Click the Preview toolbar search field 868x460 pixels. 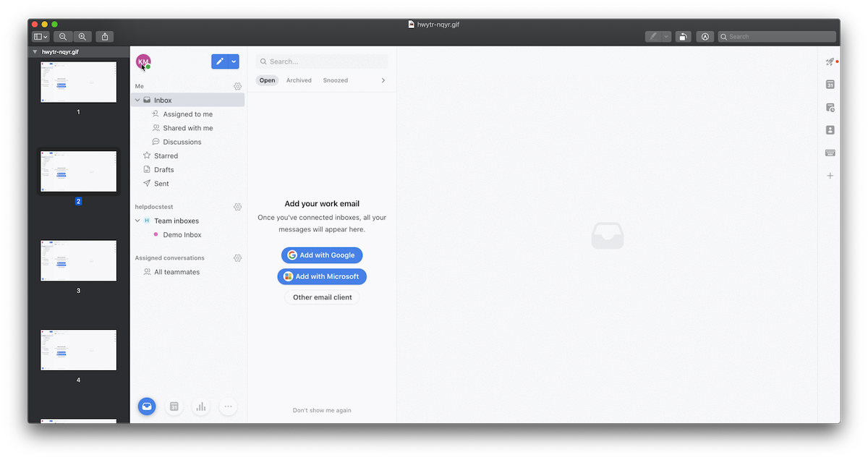coord(777,36)
